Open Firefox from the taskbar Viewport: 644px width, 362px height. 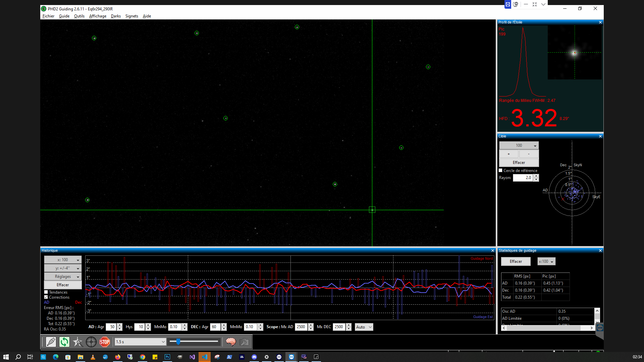coord(118,357)
